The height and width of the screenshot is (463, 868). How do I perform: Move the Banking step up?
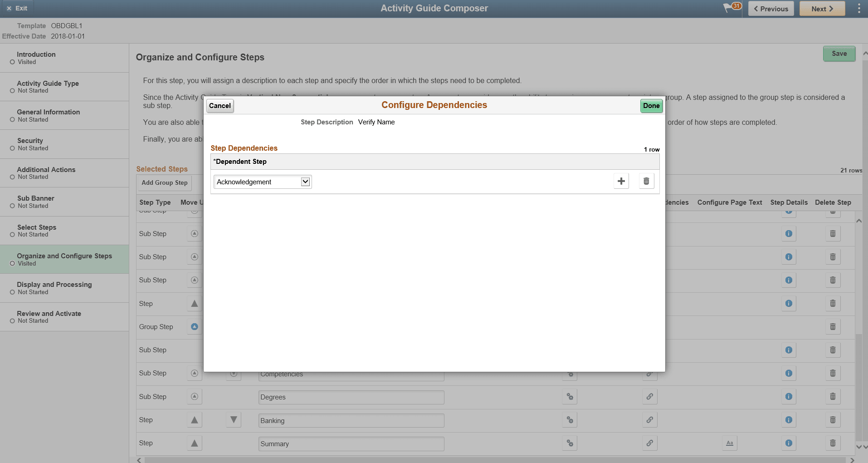pyautogui.click(x=194, y=420)
